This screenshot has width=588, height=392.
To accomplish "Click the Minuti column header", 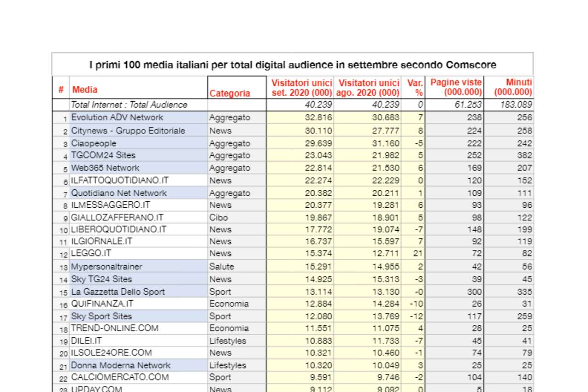I will pyautogui.click(x=513, y=87).
